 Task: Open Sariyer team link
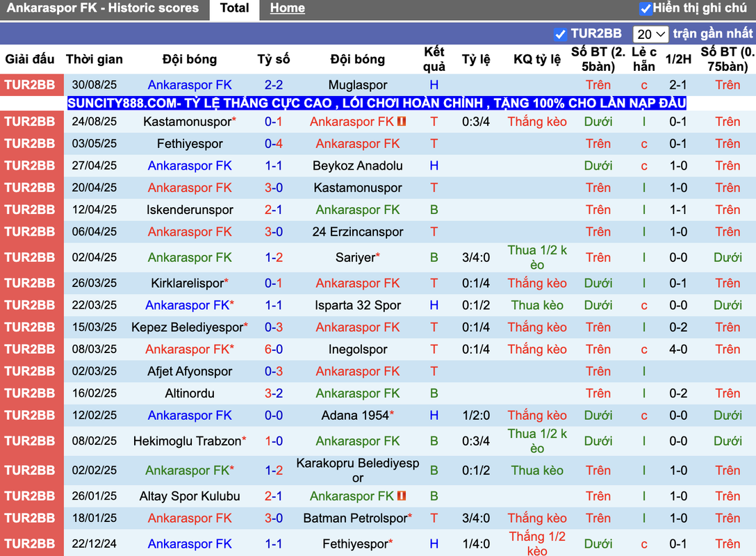coord(355,258)
